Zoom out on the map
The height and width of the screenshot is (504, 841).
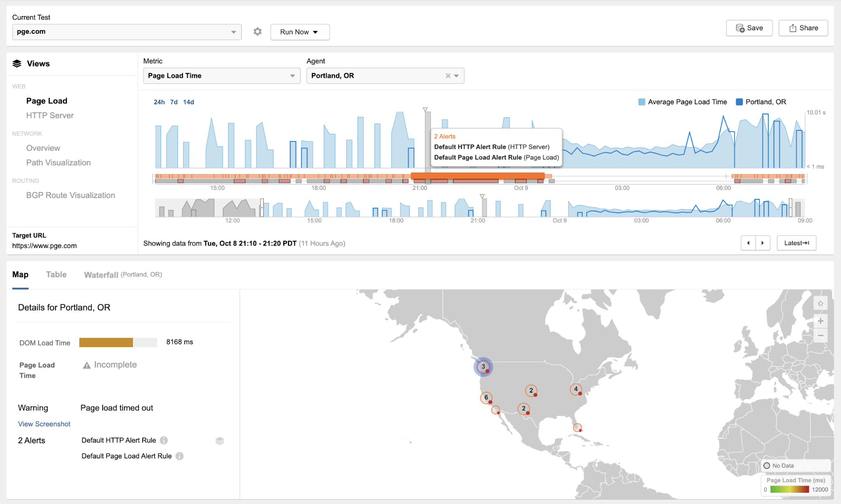pos(820,335)
